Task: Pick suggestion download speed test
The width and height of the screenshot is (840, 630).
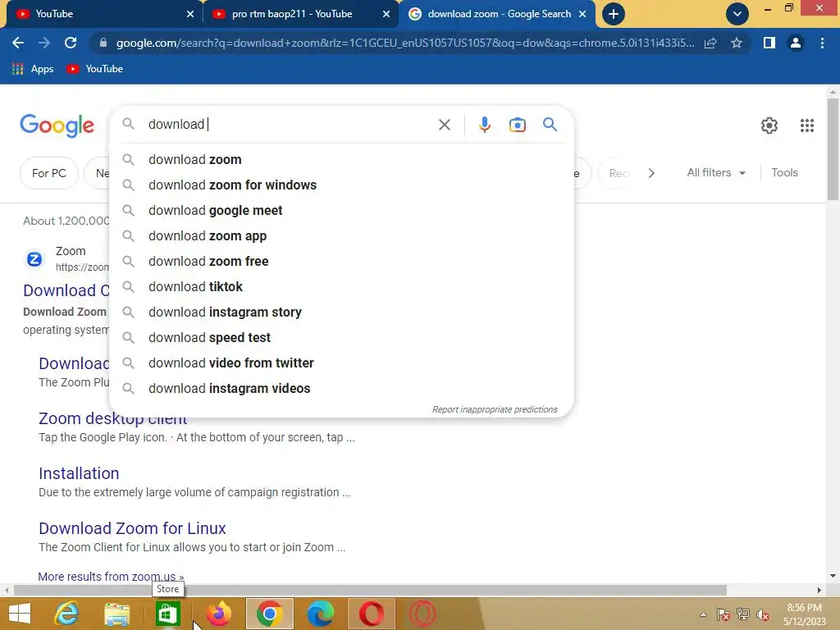Action: pos(341,337)
